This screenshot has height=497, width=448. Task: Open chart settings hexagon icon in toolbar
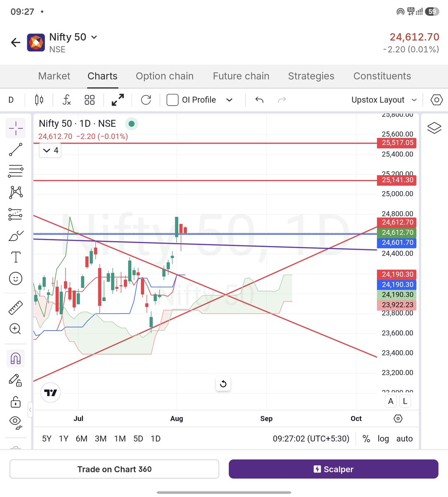coord(437,100)
